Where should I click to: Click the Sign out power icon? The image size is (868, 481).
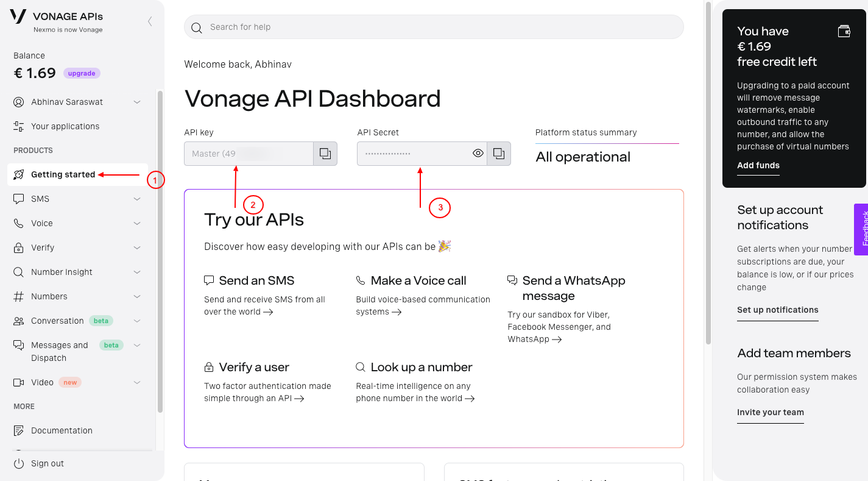(x=19, y=463)
